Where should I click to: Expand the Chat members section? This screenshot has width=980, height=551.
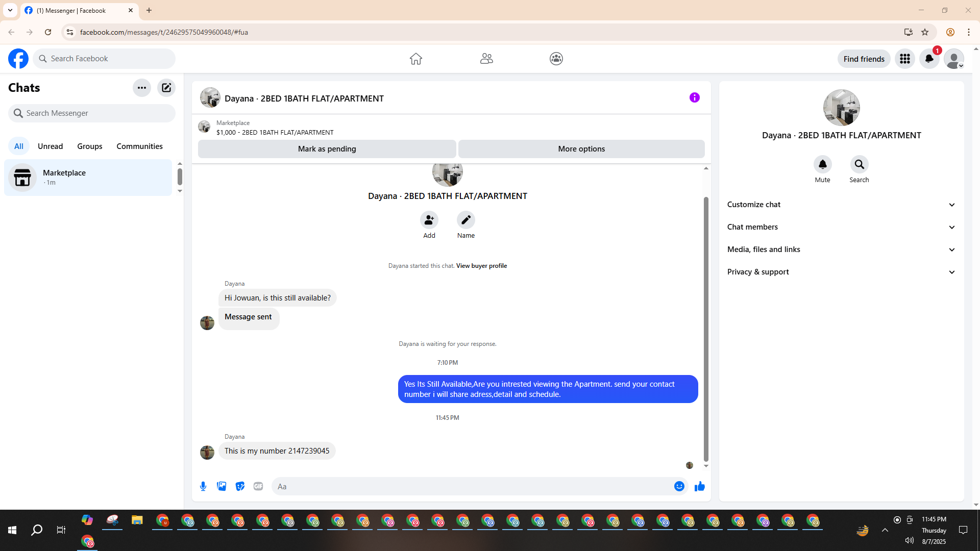point(841,227)
